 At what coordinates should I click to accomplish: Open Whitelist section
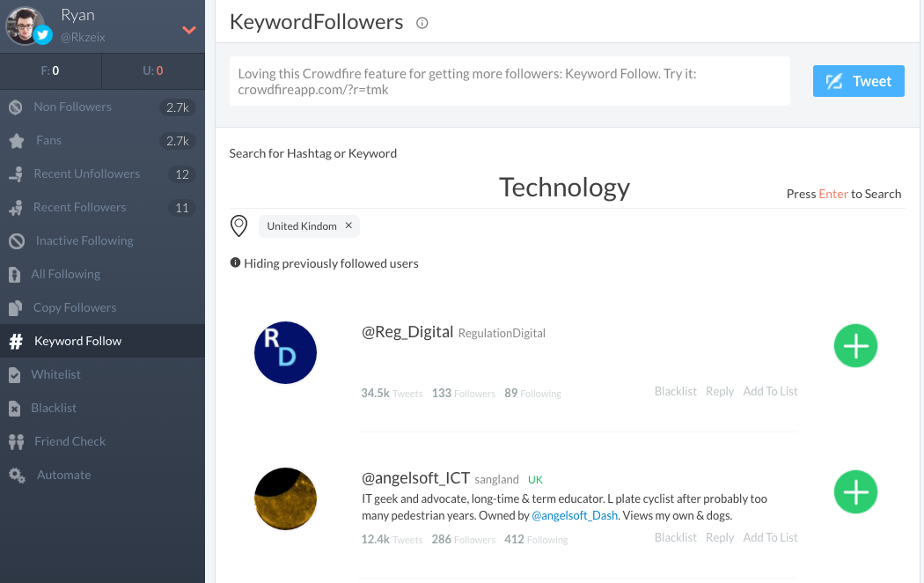pos(103,374)
